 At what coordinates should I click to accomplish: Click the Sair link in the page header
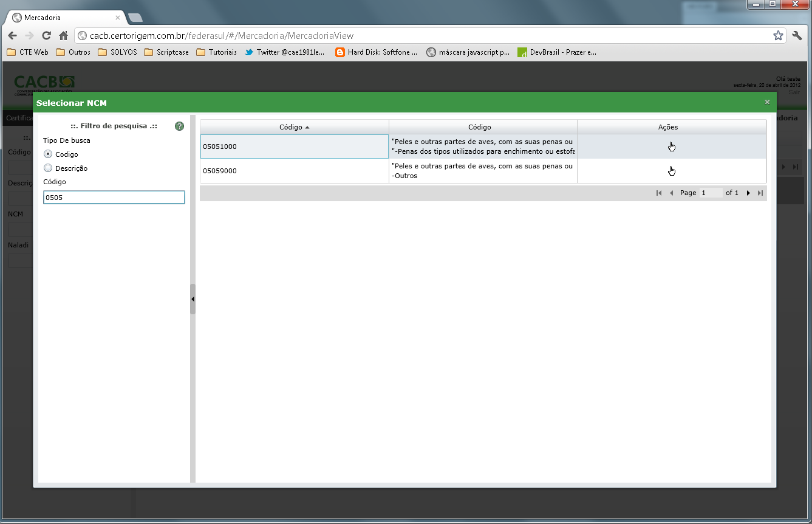tap(794, 92)
